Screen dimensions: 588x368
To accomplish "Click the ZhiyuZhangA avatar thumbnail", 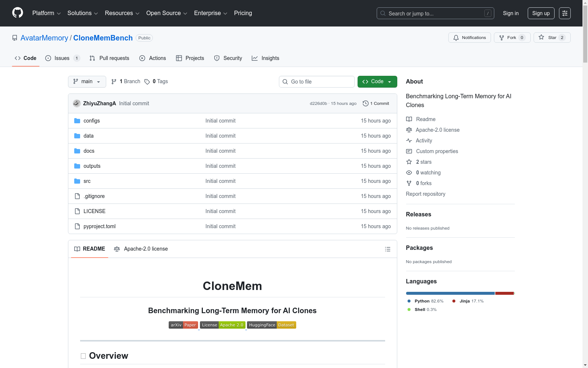I will 76,103.
